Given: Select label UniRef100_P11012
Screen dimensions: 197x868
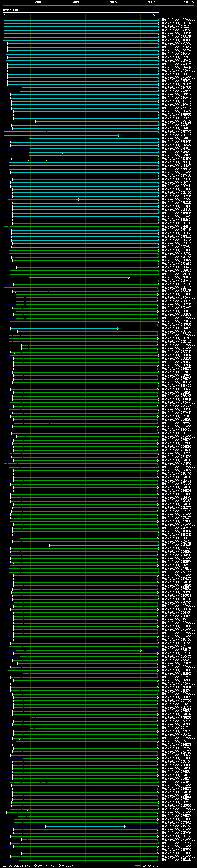Looking at the screenshot, I should click(x=177, y=677).
